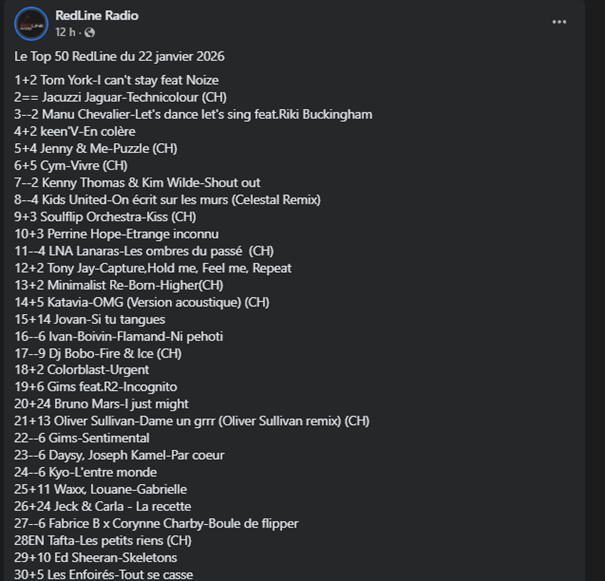Click the Ed Sheeran 'Skeletons' entry
The image size is (605, 581).
click(95, 557)
